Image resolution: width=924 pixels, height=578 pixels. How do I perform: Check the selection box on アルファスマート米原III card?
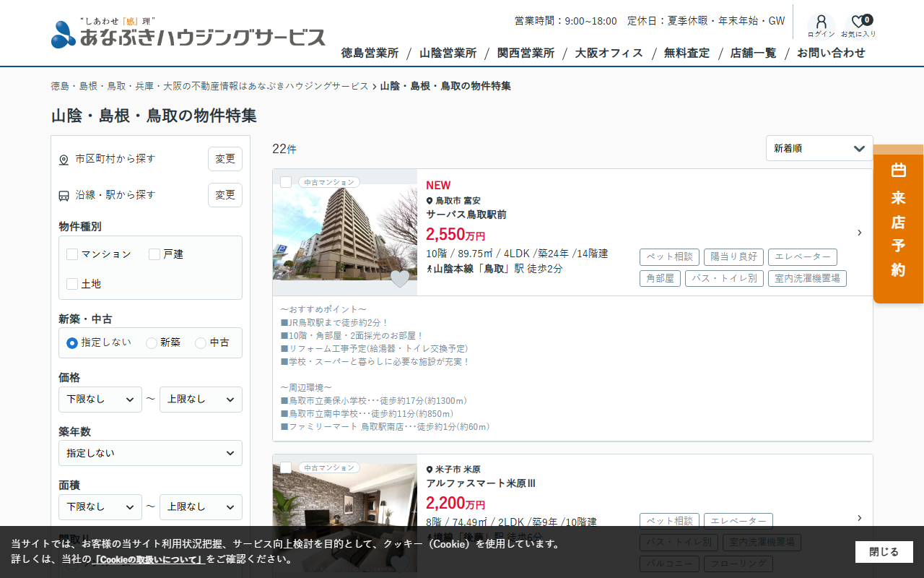coord(286,467)
